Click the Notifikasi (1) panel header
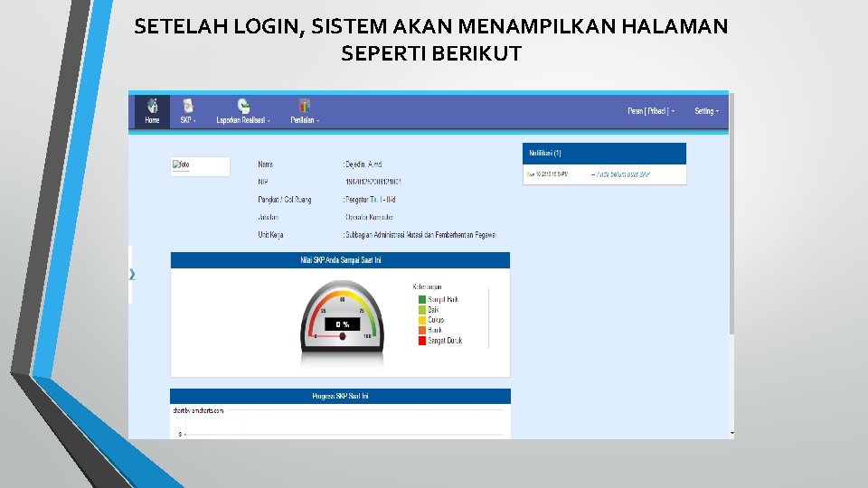Screen dimensions: 868x488 [x=604, y=154]
